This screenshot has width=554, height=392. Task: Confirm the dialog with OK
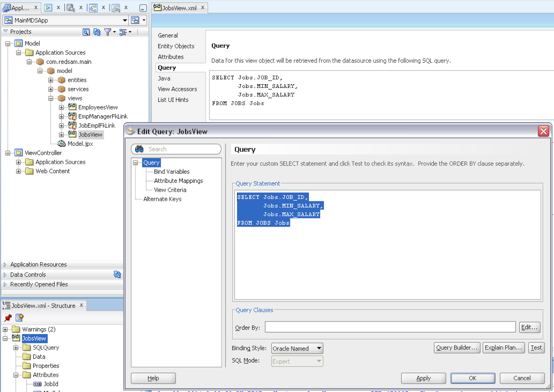coord(473,378)
